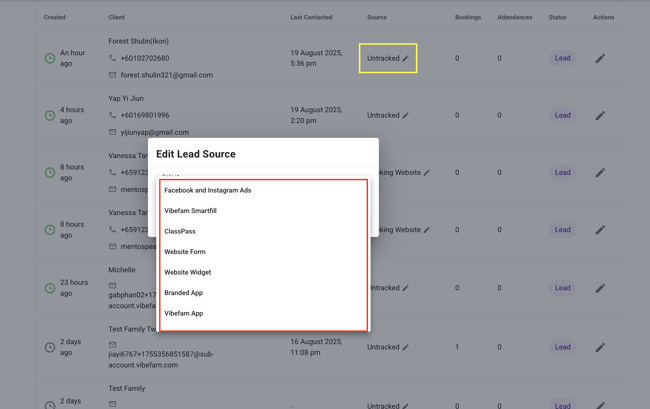Choose Website Widget source
Screen dimensions: 650x409
[x=263, y=272]
